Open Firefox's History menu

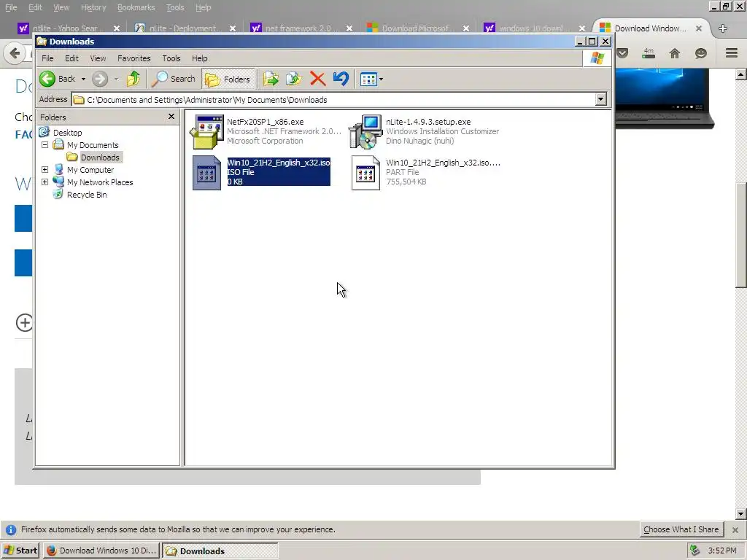(93, 7)
